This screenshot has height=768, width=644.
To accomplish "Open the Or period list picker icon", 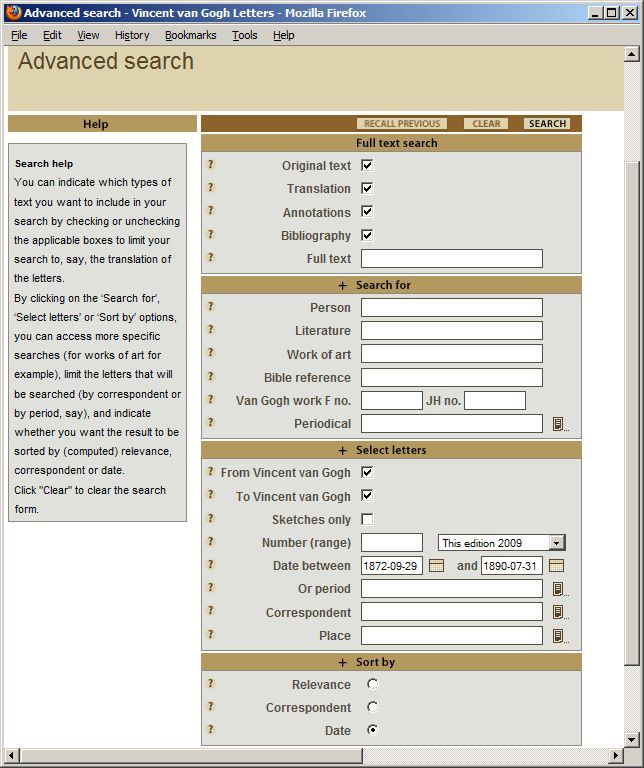I will coord(559,589).
